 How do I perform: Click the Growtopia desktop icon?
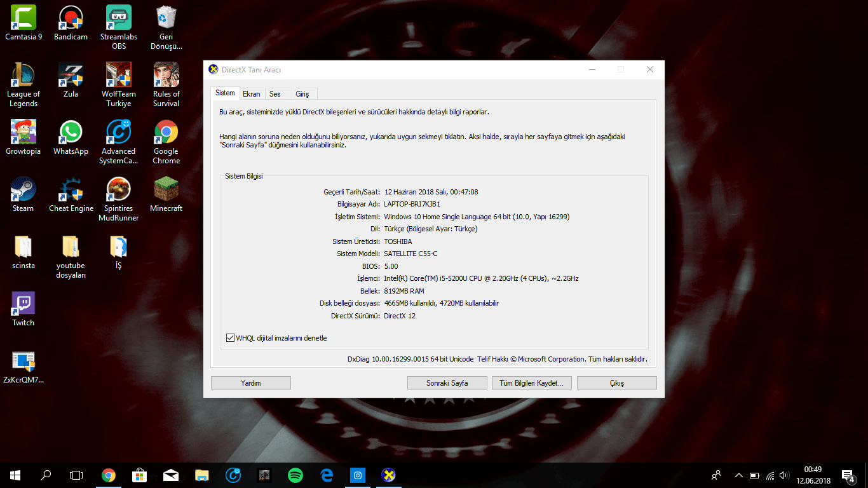click(x=24, y=137)
